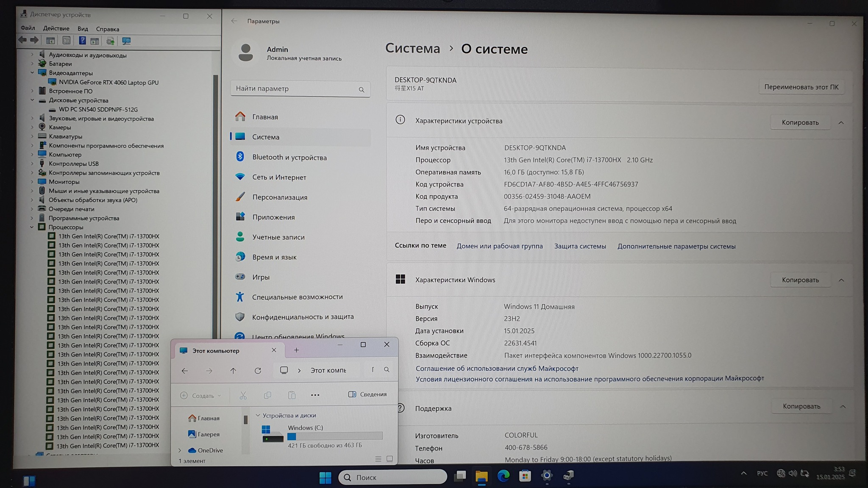Viewport: 868px width, 488px height.
Task: Click the scan for hardware changes toolbar icon
Action: 126,41
